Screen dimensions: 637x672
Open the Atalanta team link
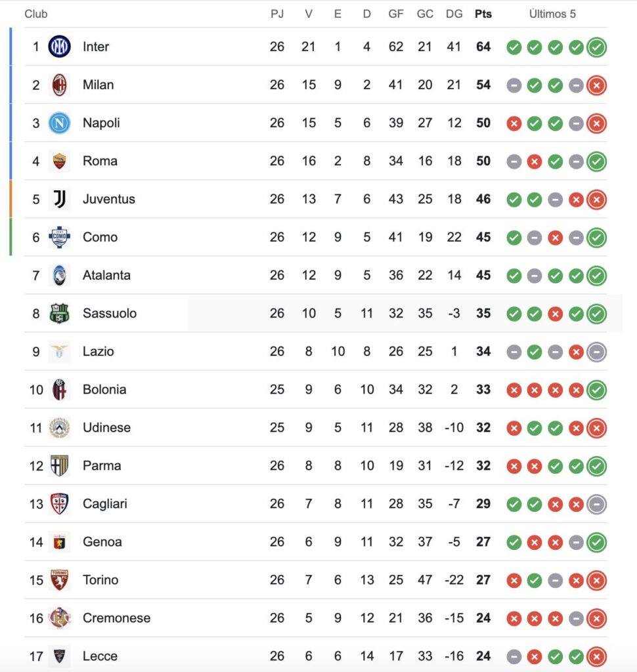point(106,275)
